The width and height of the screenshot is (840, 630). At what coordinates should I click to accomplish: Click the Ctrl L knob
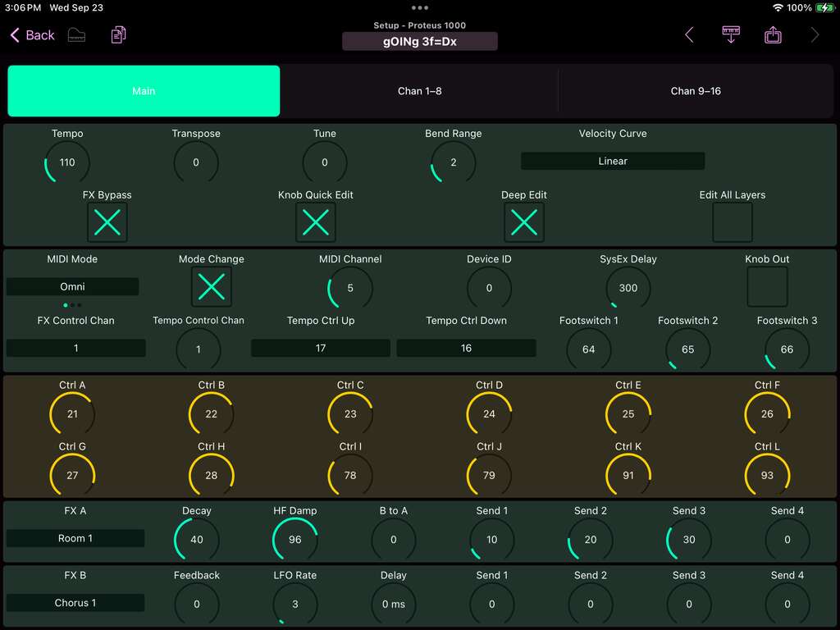[x=767, y=475]
